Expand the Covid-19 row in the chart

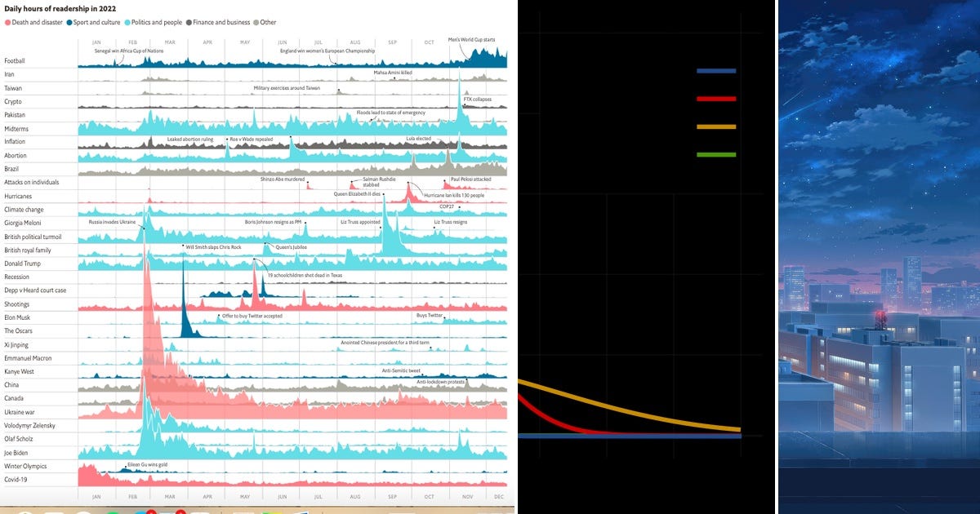coord(16,479)
